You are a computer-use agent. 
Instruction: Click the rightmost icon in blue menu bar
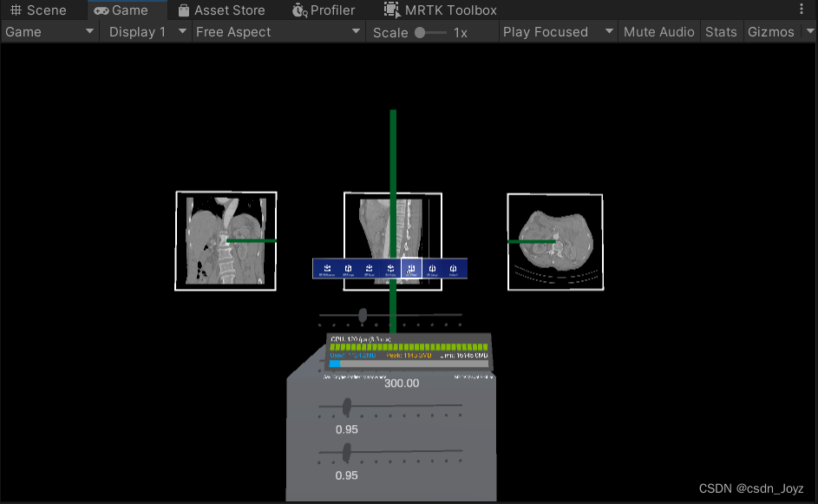[x=453, y=269]
